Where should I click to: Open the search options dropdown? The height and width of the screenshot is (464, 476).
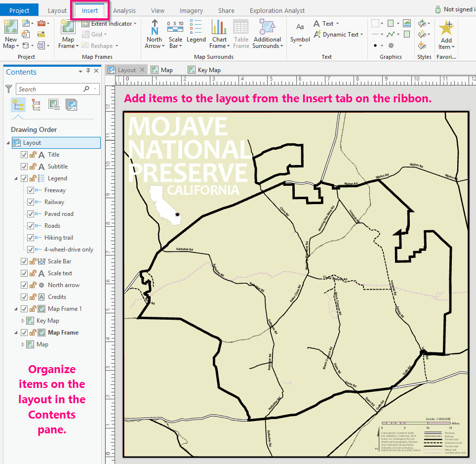(95, 89)
